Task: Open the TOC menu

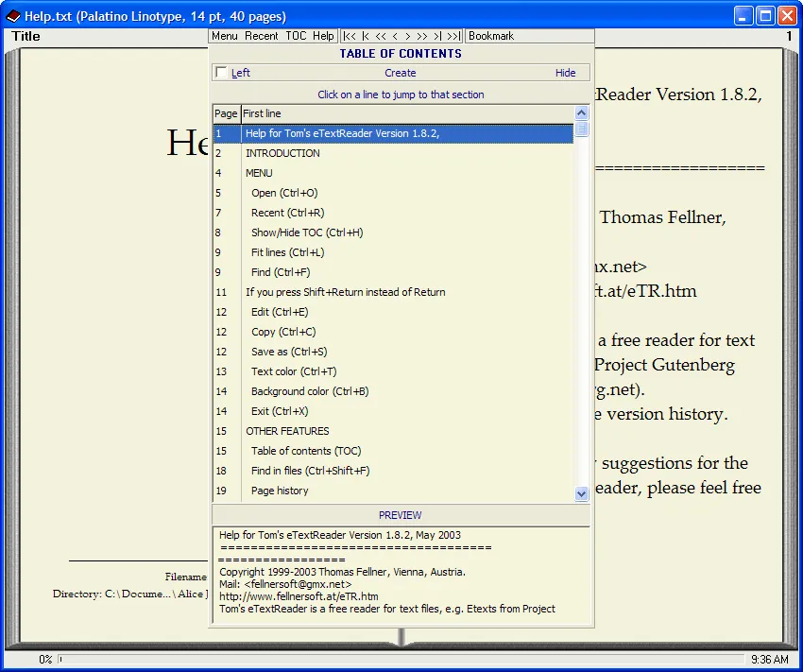Action: [x=296, y=36]
